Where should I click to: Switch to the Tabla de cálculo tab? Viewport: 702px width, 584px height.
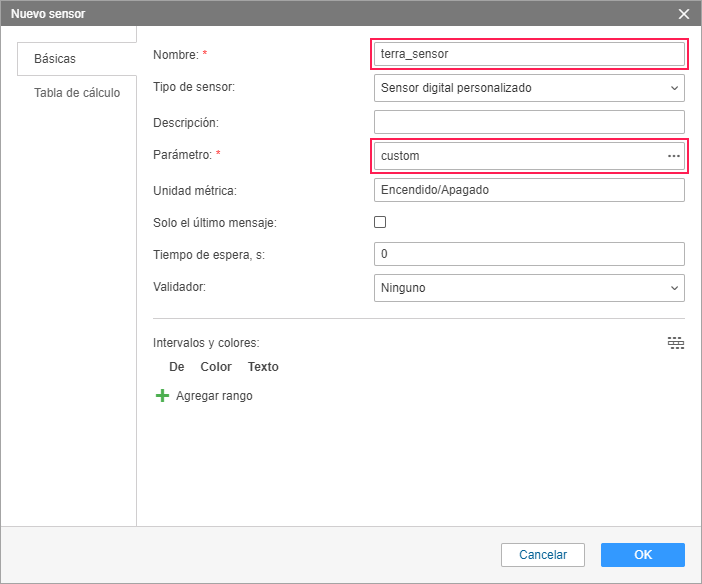[77, 93]
